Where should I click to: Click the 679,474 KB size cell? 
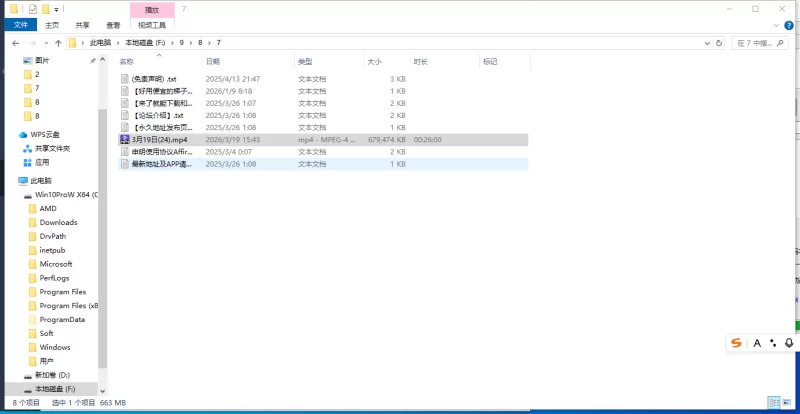click(x=387, y=140)
